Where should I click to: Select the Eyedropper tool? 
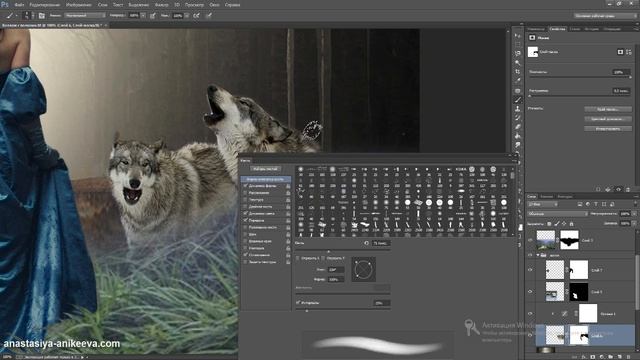pyautogui.click(x=518, y=80)
